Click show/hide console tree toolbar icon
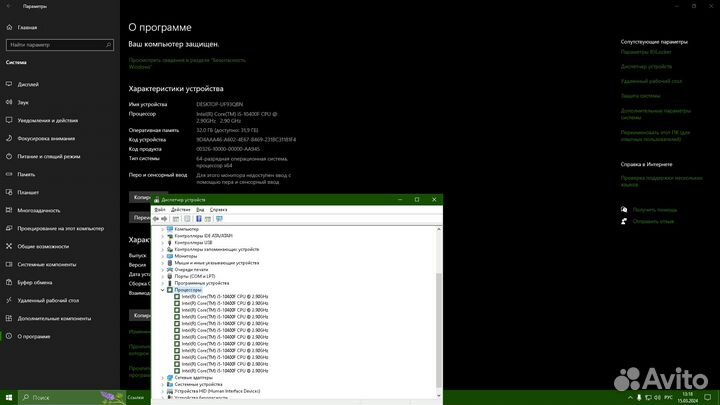720x405 pixels. (x=176, y=219)
